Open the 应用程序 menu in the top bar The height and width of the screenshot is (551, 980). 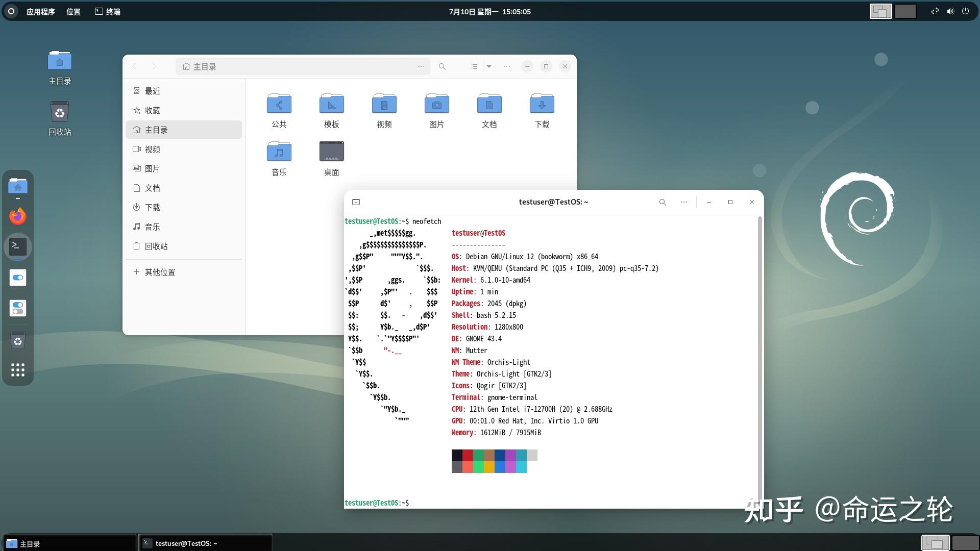coord(40,11)
